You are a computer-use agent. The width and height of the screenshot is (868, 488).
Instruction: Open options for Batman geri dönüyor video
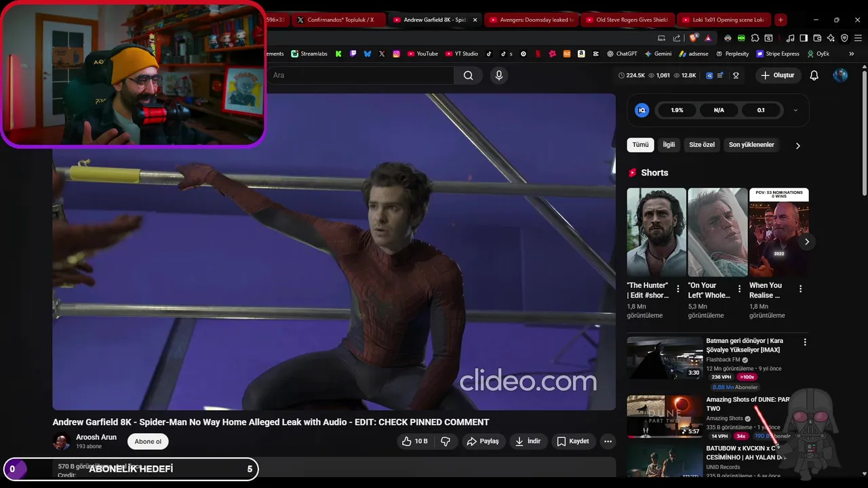coord(805,342)
